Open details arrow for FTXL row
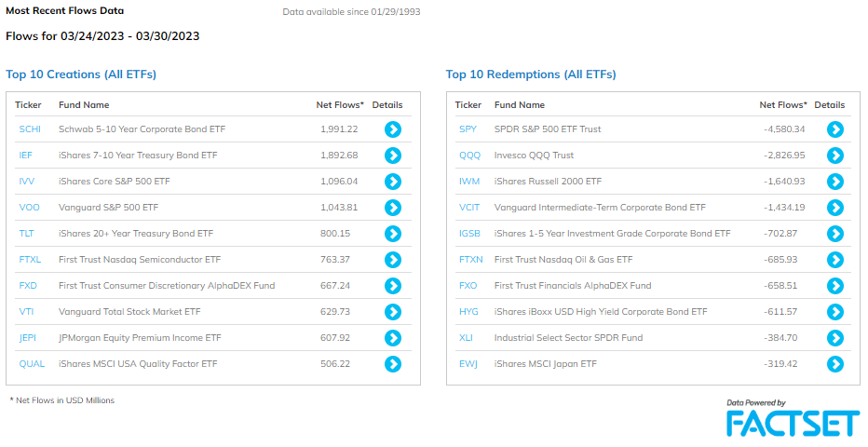 pyautogui.click(x=393, y=260)
